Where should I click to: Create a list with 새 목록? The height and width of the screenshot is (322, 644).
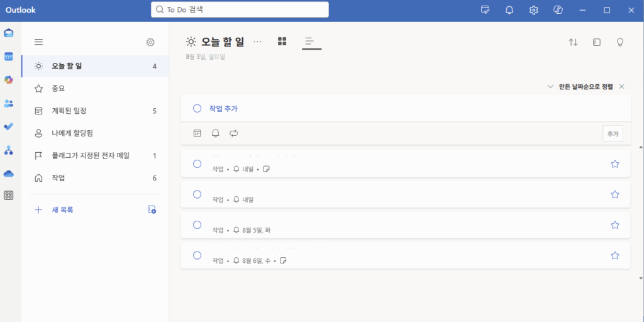point(62,210)
